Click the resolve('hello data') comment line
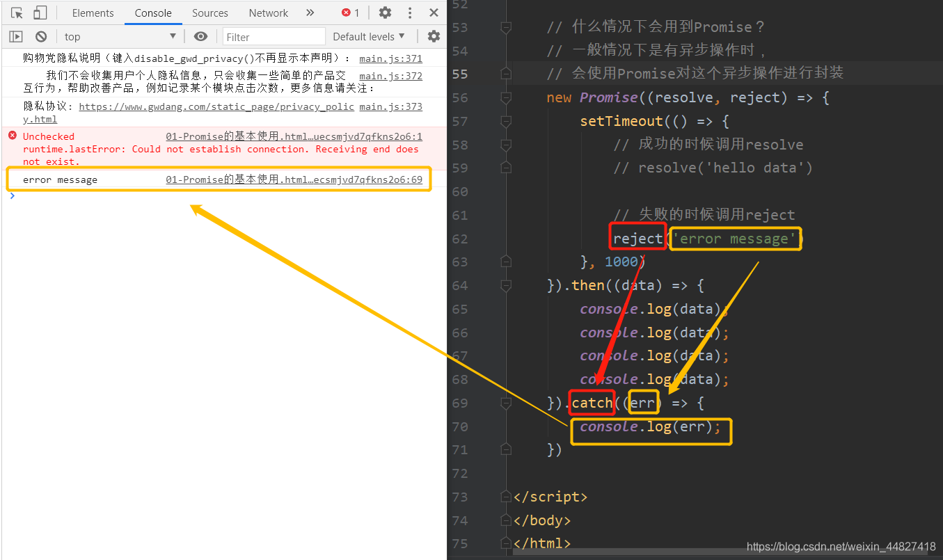The height and width of the screenshot is (560, 943). (x=713, y=168)
